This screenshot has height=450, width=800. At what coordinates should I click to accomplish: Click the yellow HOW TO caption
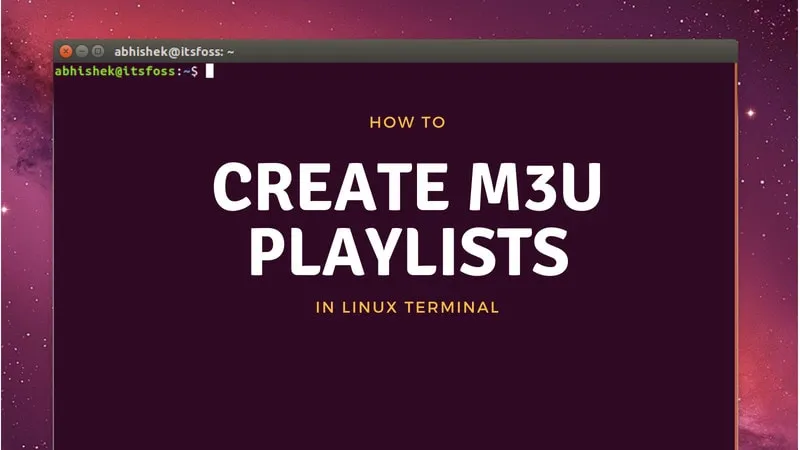pos(407,123)
